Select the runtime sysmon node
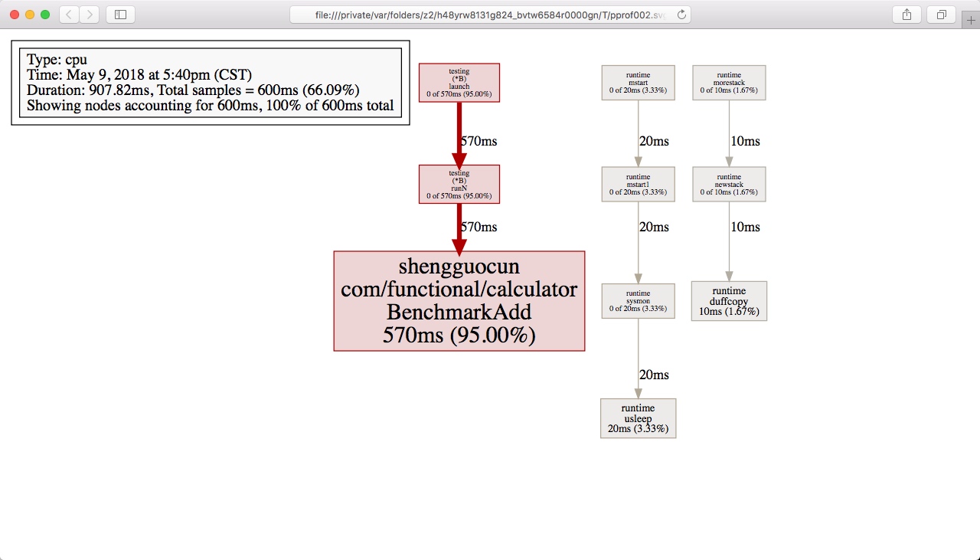 (638, 301)
